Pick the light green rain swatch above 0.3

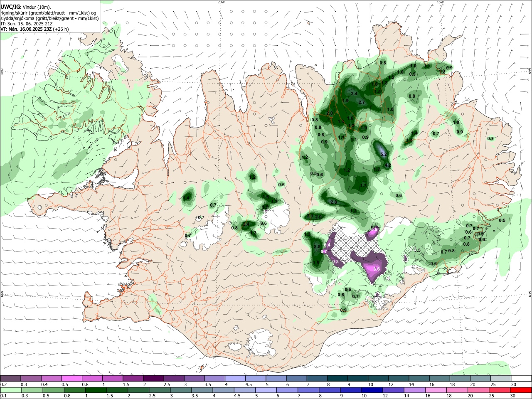coord(32,390)
